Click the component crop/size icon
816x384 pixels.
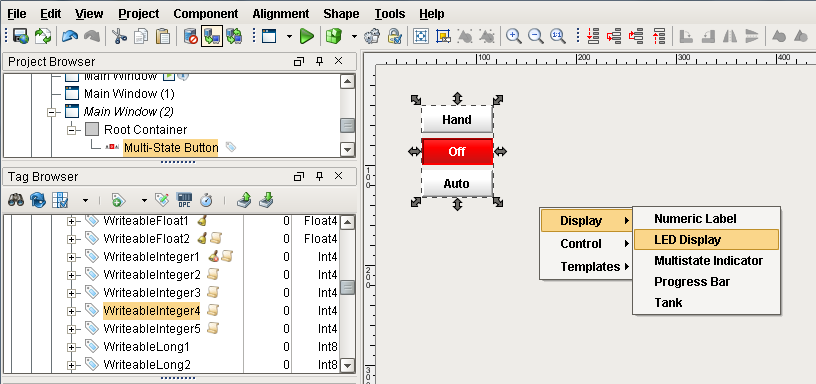click(442, 36)
